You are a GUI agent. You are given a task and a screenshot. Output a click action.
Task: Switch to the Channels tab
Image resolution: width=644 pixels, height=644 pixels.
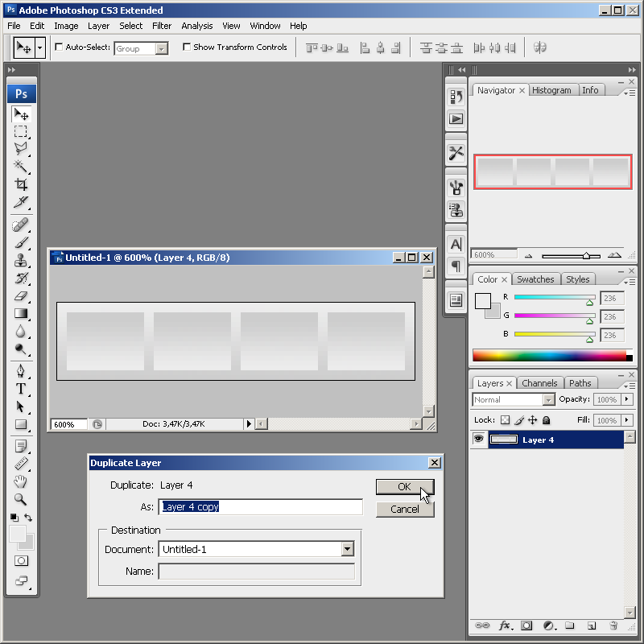[539, 383]
